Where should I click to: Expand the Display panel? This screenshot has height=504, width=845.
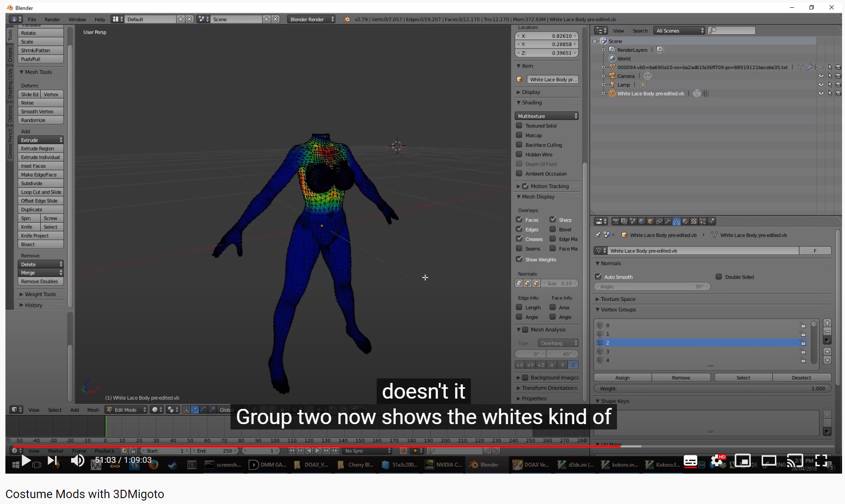tap(531, 92)
